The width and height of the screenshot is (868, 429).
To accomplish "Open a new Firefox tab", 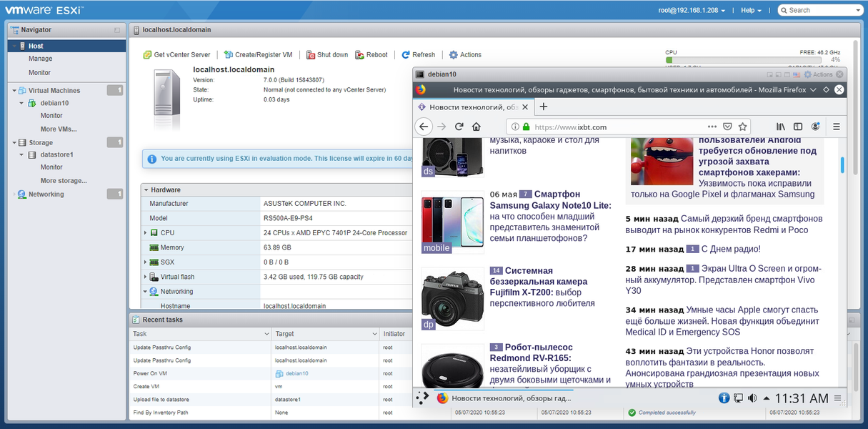I will pos(543,107).
